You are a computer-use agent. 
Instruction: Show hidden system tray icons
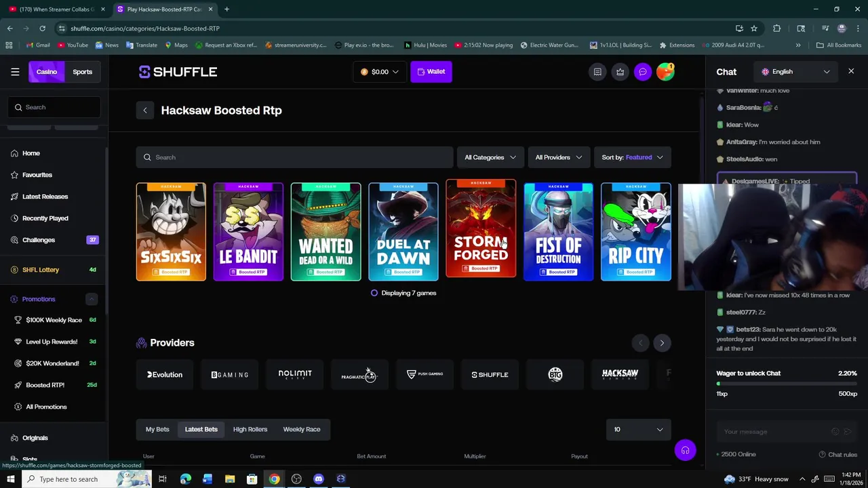[x=802, y=479]
